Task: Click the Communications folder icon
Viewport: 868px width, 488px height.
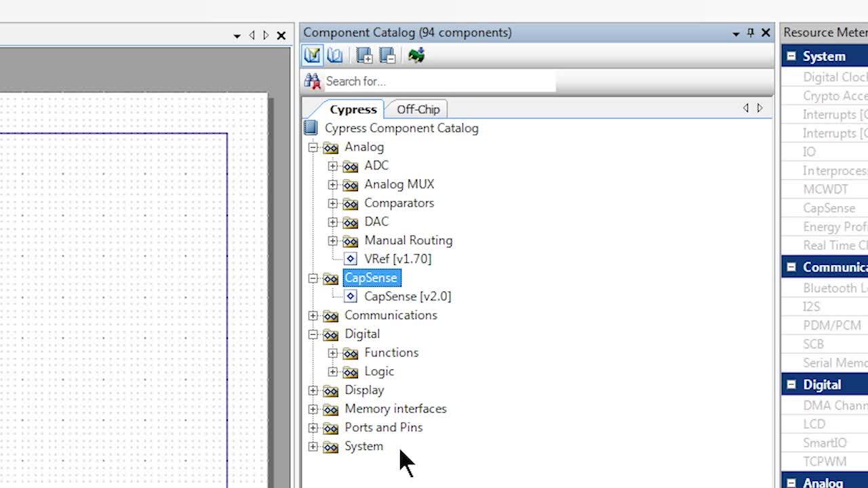Action: click(330, 316)
